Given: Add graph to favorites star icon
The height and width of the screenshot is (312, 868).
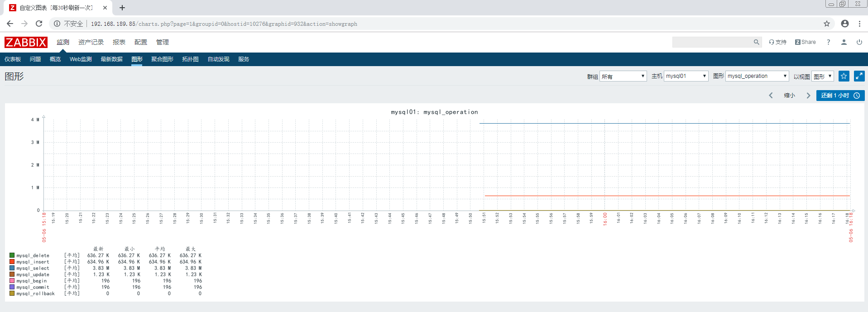Looking at the screenshot, I should [x=844, y=76].
